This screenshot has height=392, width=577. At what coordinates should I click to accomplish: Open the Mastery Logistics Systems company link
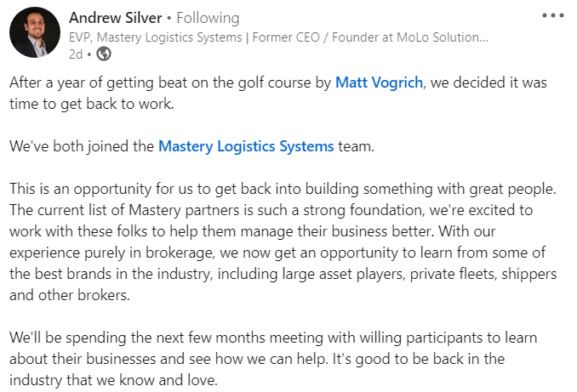[x=246, y=146]
